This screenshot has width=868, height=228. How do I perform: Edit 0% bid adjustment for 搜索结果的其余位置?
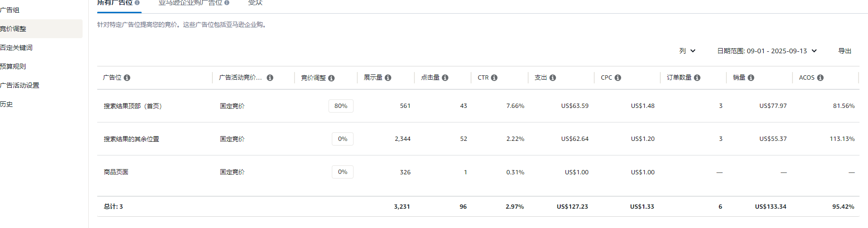pyautogui.click(x=343, y=139)
